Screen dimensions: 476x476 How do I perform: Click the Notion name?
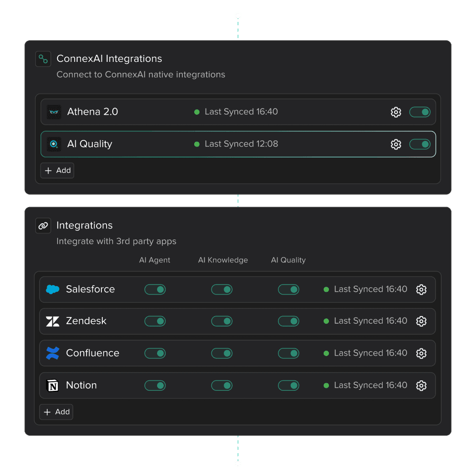[x=81, y=385]
